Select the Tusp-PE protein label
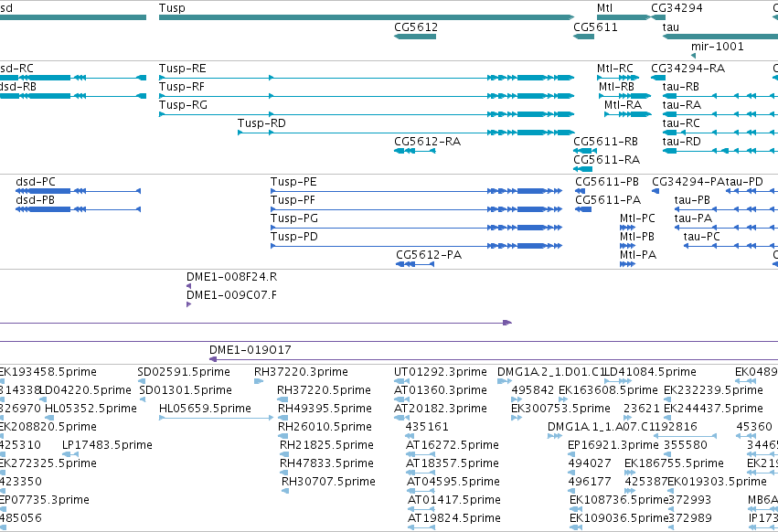This screenshot has width=778, height=532. (x=293, y=182)
